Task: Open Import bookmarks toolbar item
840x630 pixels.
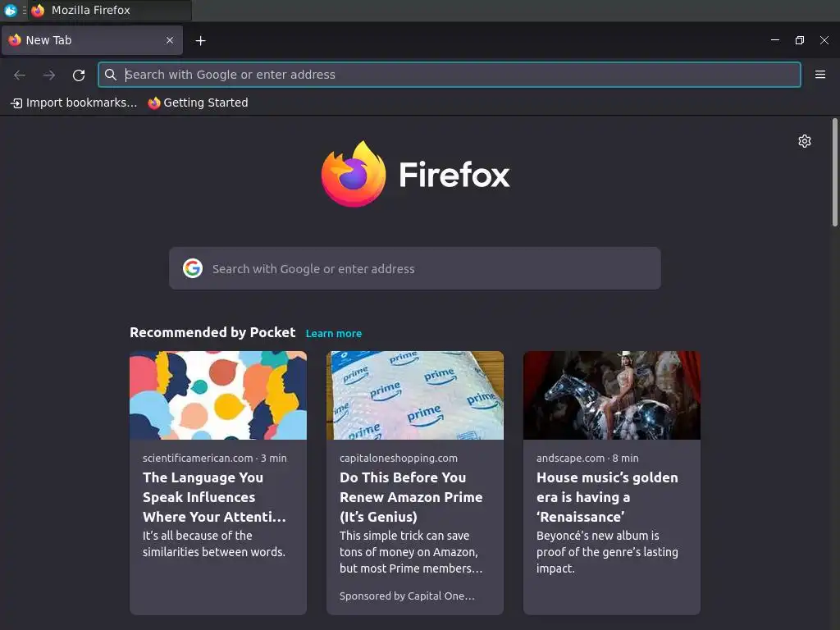Action: (x=74, y=103)
